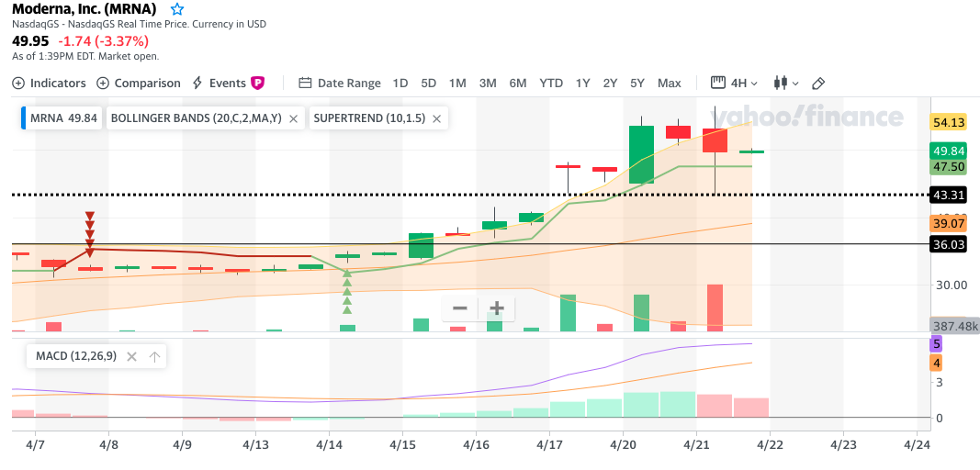Select the Max time range

pyautogui.click(x=670, y=83)
